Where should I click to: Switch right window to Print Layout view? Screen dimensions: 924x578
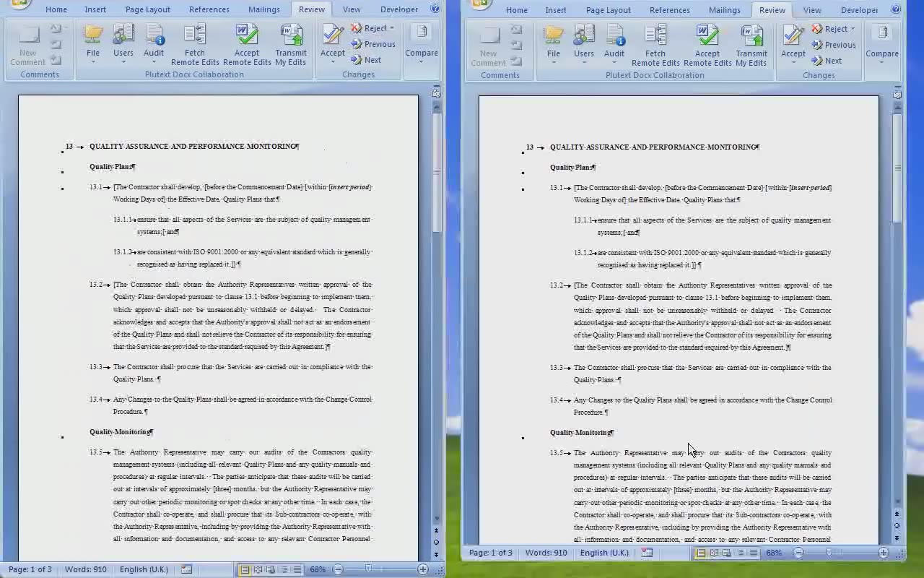(x=700, y=553)
